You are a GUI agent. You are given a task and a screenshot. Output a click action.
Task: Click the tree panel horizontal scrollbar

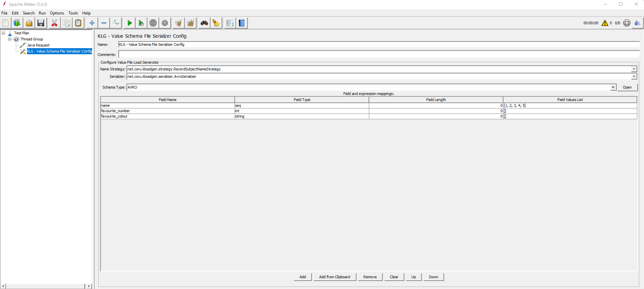click(46, 286)
